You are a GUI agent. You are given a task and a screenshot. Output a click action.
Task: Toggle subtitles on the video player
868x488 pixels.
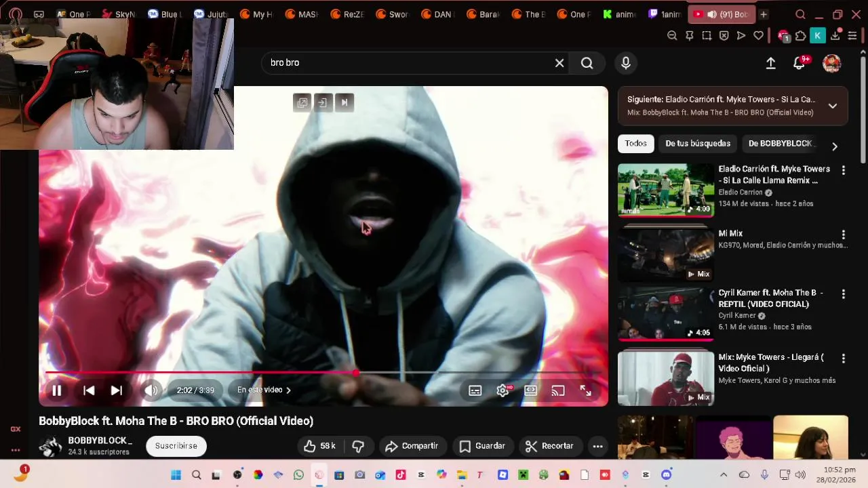click(x=475, y=390)
